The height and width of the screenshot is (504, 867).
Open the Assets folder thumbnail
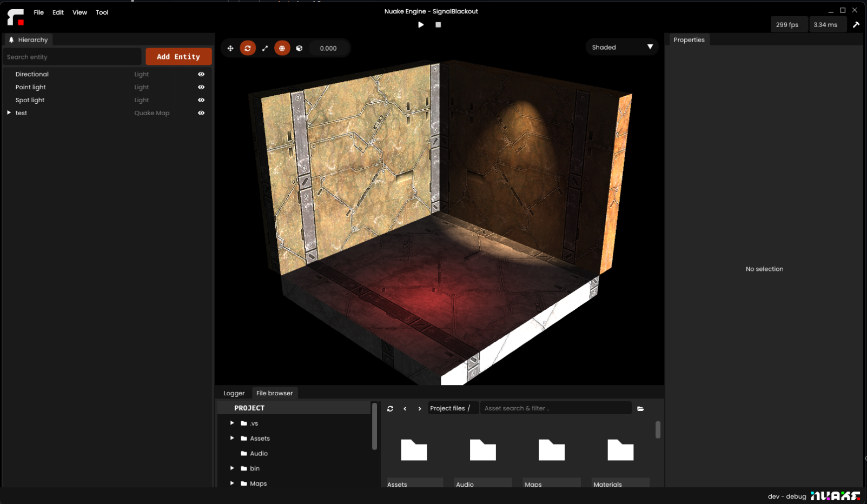(414, 450)
